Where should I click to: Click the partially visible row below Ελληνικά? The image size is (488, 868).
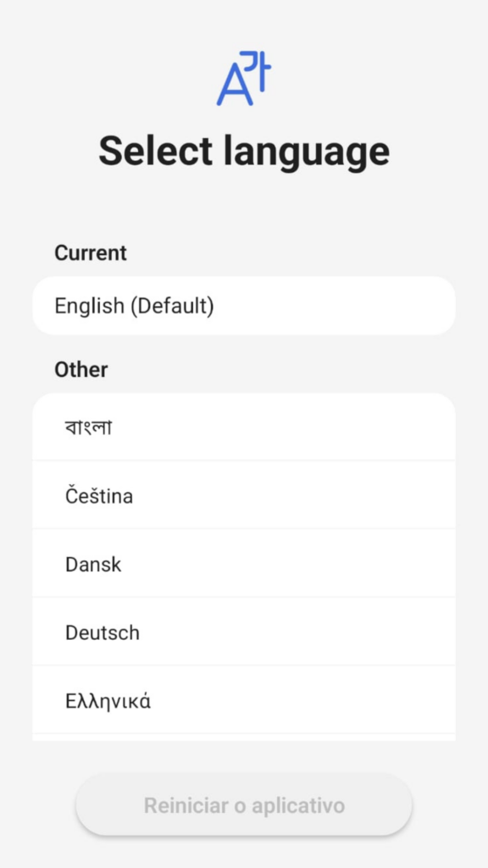pyautogui.click(x=244, y=737)
